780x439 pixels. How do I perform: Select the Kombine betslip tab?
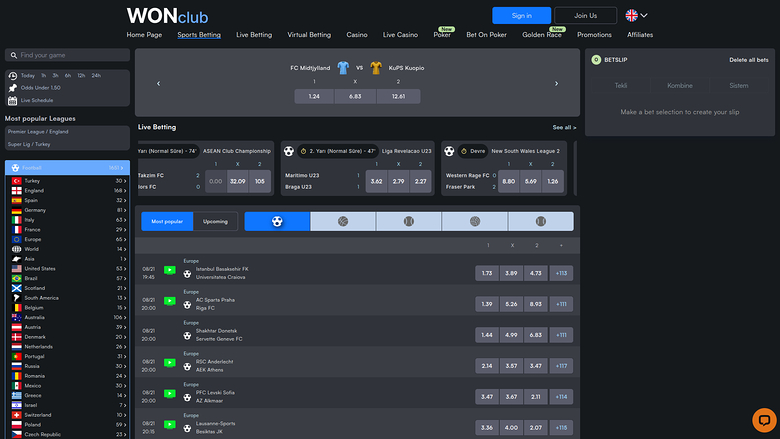pos(680,86)
